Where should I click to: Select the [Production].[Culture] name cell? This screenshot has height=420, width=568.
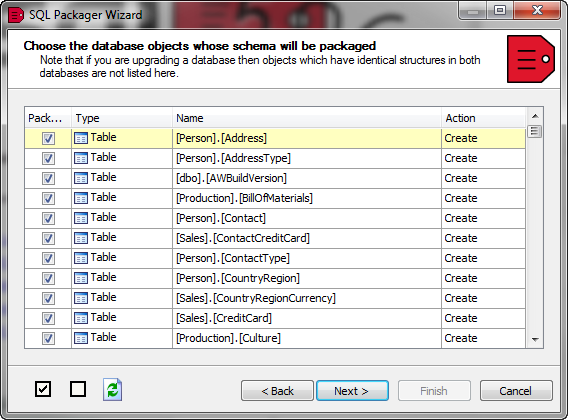point(307,338)
